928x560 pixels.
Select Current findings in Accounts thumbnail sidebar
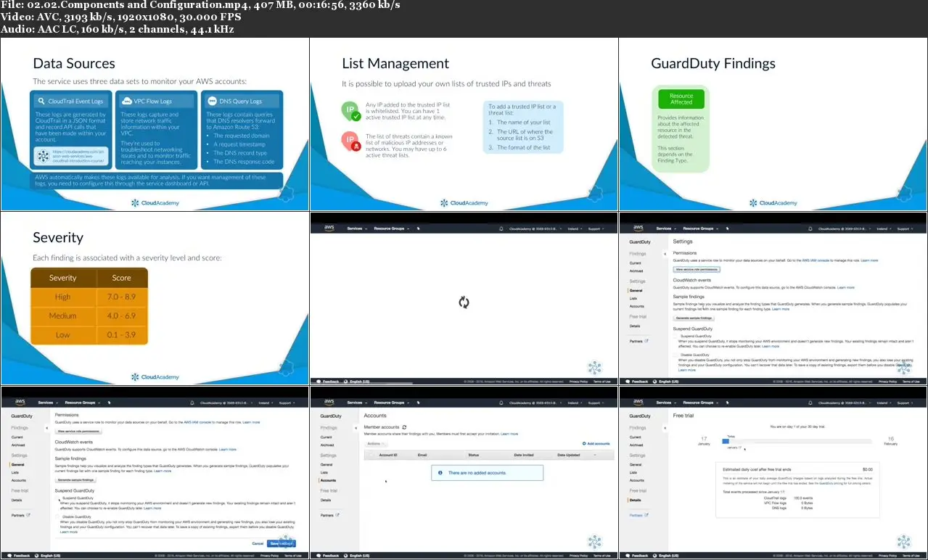pyautogui.click(x=326, y=437)
